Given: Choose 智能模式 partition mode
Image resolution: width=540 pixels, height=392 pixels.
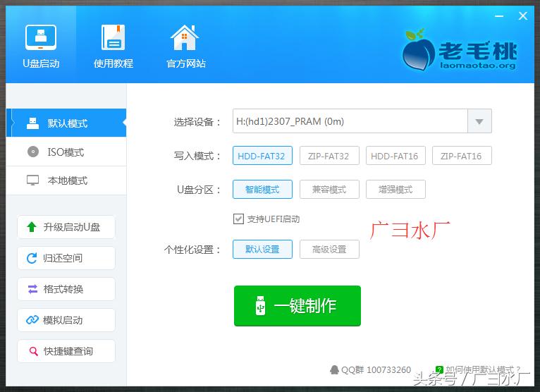Looking at the screenshot, I should tap(262, 190).
